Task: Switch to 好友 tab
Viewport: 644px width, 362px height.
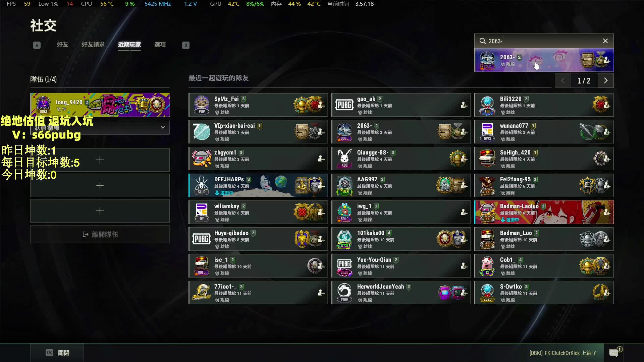Action: point(62,45)
